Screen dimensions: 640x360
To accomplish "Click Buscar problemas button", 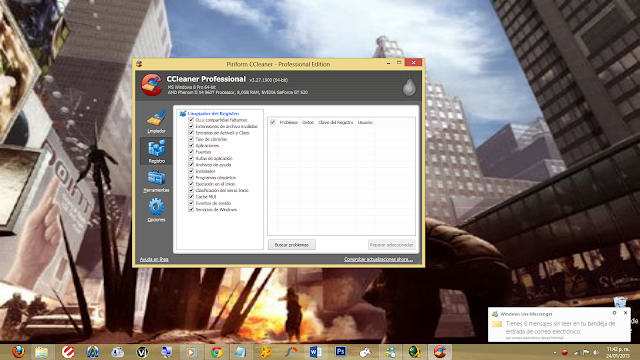I will [x=291, y=245].
